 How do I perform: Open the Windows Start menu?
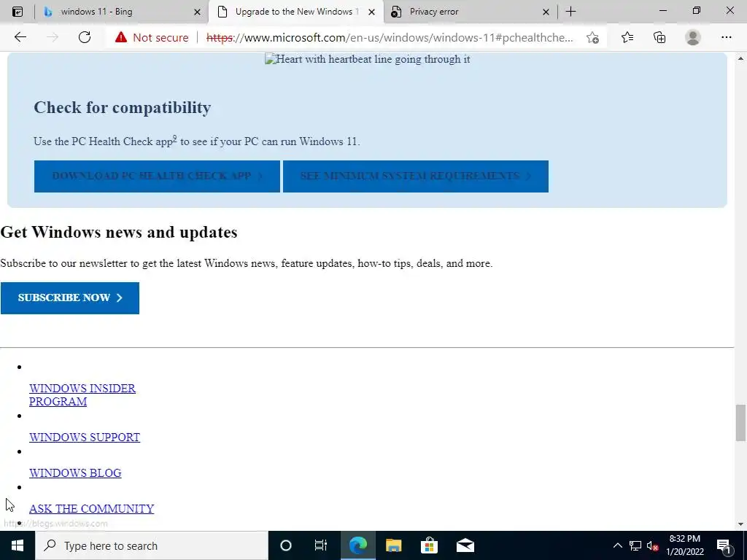(18, 545)
